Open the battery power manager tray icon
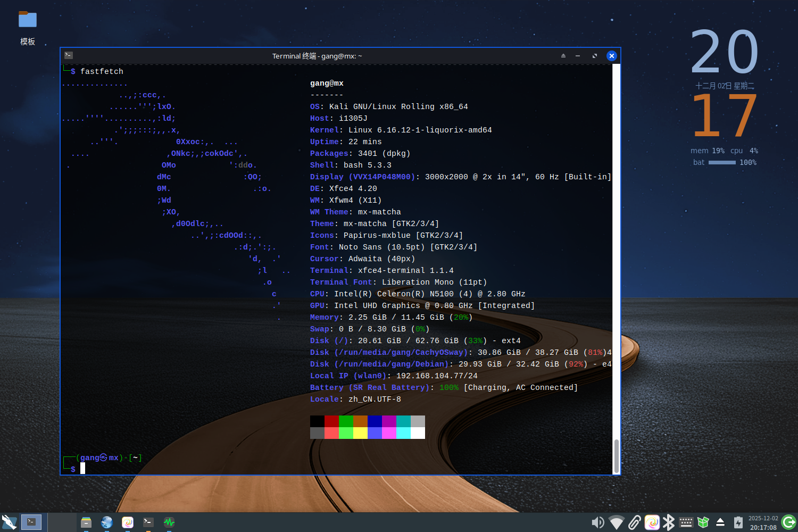 738,522
